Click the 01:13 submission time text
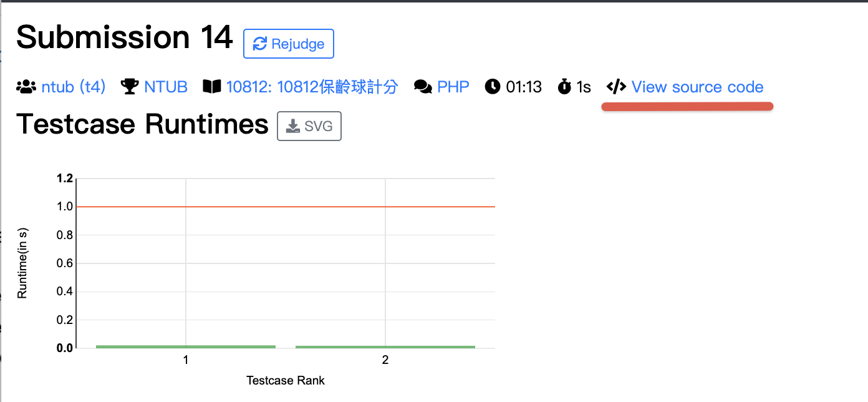This screenshot has width=868, height=402. [524, 87]
